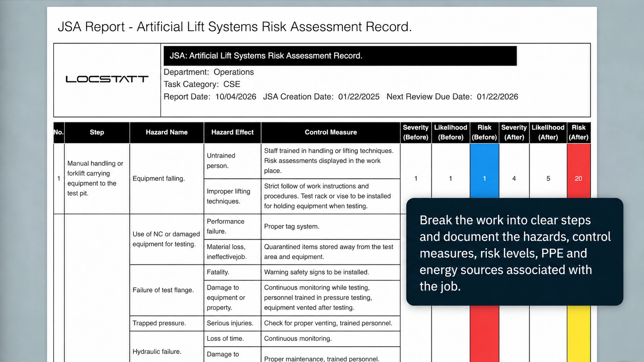The height and width of the screenshot is (362, 644).
Task: Click the step 'Manual handling or forklift carrying' cell
Action: coord(97,178)
